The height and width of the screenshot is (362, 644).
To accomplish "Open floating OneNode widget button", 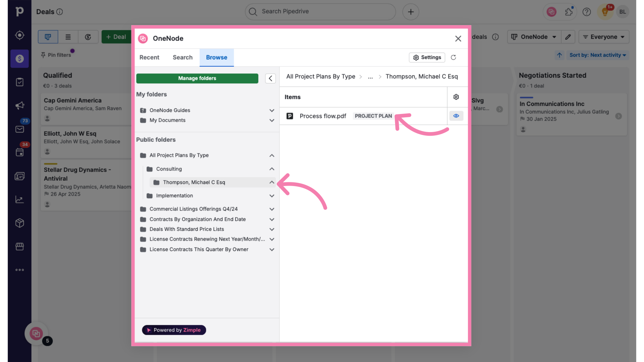I will pyautogui.click(x=36, y=333).
